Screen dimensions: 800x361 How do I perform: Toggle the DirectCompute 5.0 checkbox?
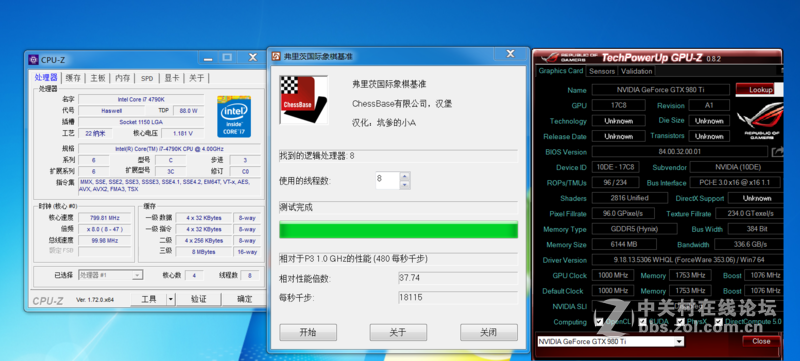718,322
